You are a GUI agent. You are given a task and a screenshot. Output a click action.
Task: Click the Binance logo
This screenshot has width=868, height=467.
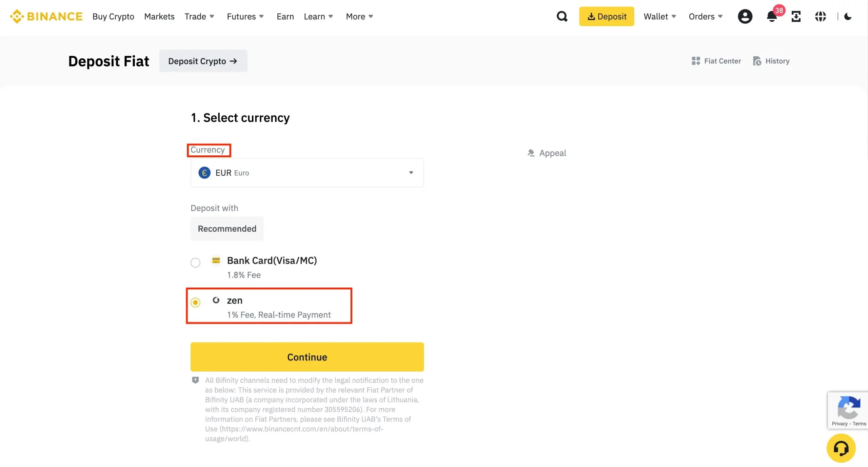(x=46, y=16)
